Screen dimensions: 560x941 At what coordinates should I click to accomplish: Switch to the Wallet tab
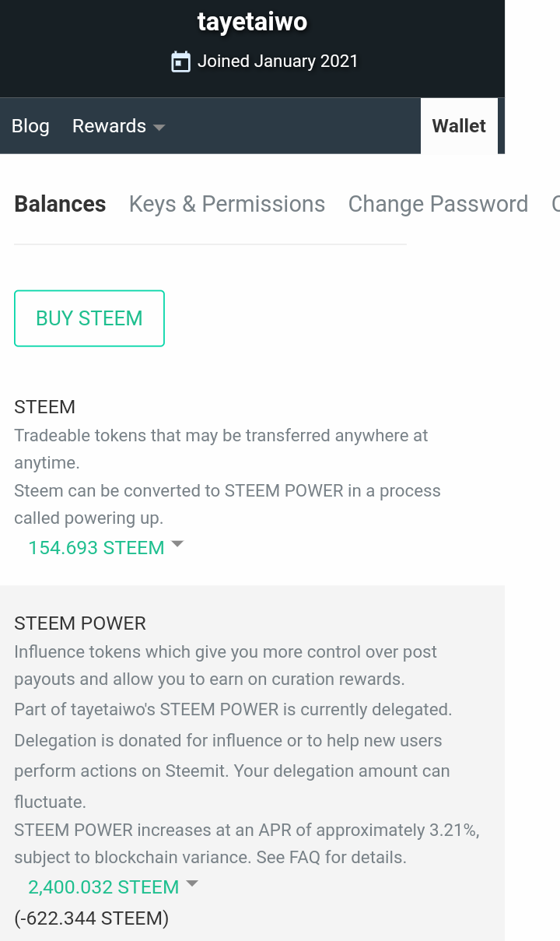459,126
